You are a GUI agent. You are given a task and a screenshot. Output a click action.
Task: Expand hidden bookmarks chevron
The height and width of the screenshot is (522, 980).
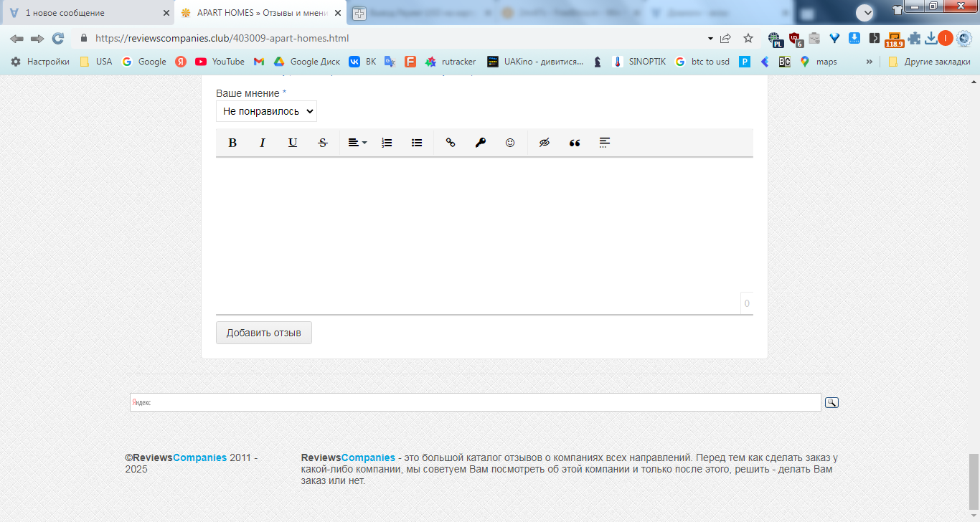click(x=870, y=62)
